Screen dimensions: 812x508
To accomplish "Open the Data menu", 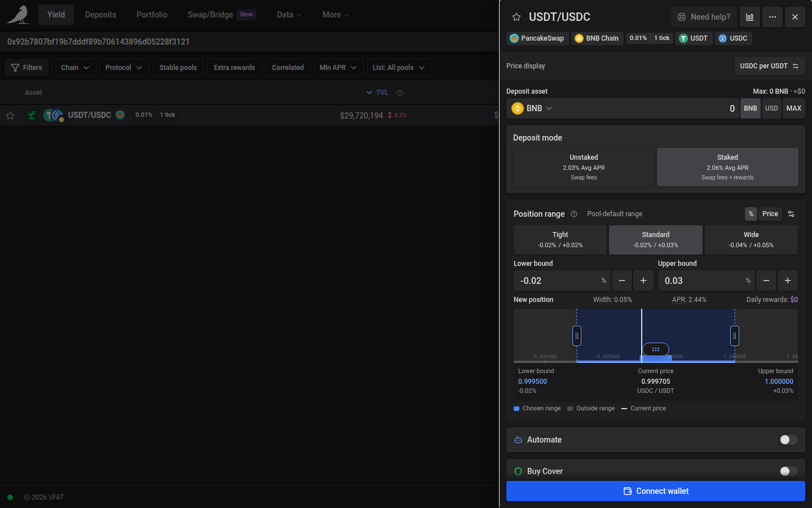I will pos(289,15).
